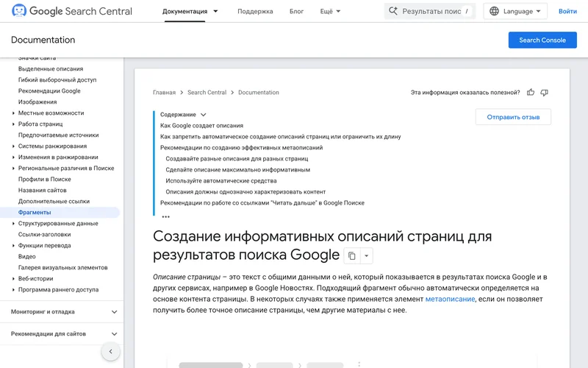This screenshot has width=588, height=368.
Task: Expand Веб-истории tree item
Action: pos(13,279)
